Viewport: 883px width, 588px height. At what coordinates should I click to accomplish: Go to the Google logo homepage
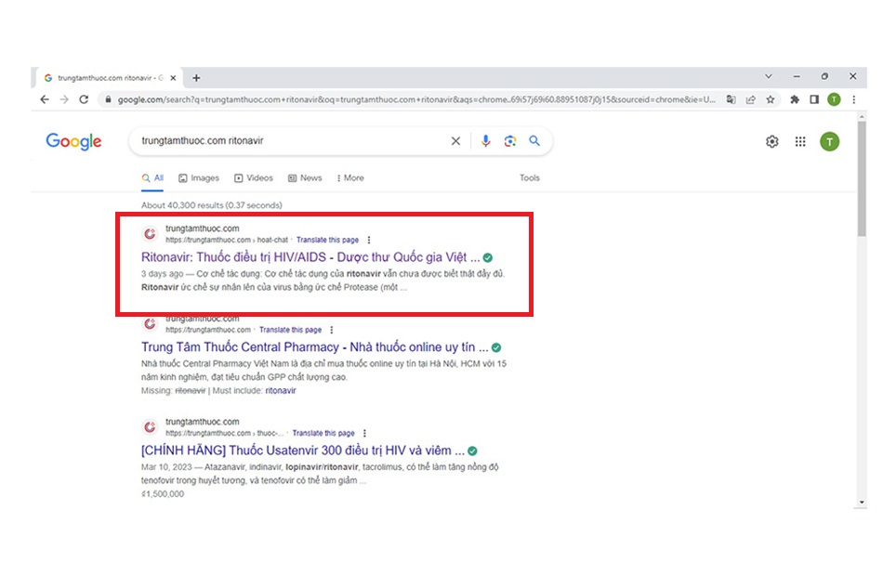73,141
